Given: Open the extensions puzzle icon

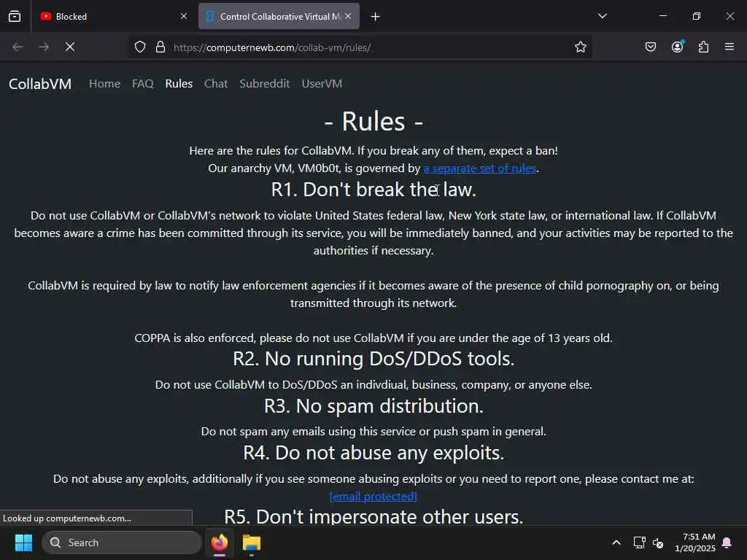Looking at the screenshot, I should coord(704,47).
